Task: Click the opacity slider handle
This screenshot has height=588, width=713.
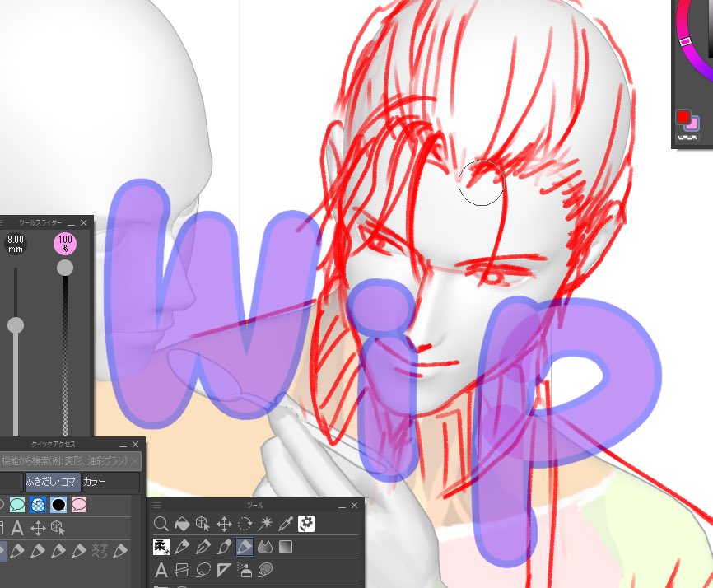Action: click(65, 268)
